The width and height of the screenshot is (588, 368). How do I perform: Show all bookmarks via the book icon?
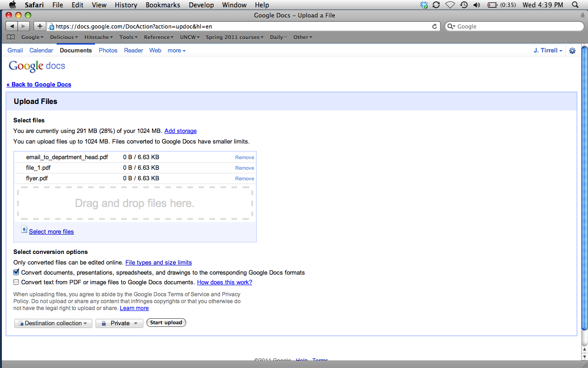pyautogui.click(x=11, y=37)
